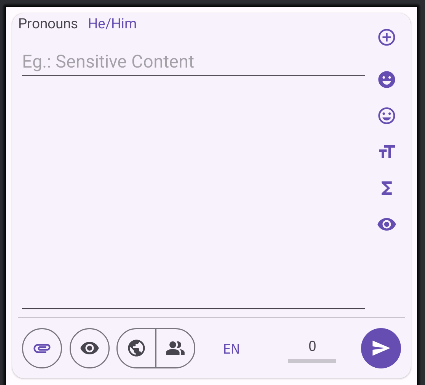Attach a file with the paperclip button

tap(42, 348)
